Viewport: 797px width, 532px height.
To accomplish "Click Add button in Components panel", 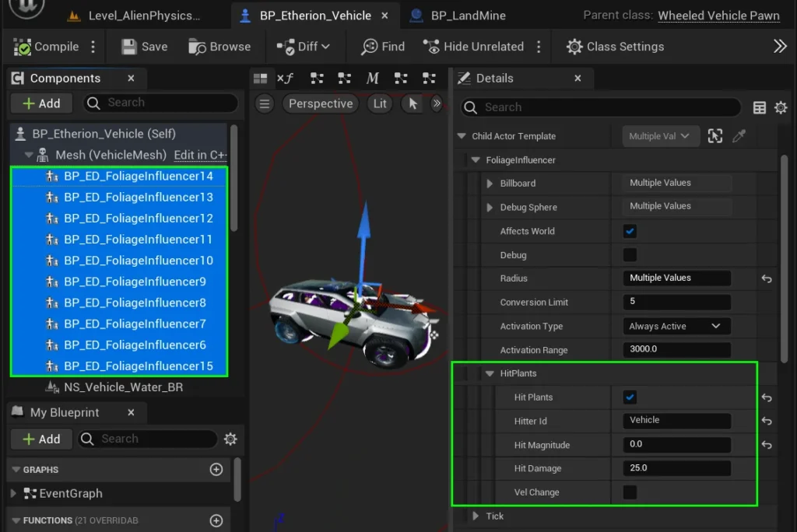I will click(x=41, y=103).
